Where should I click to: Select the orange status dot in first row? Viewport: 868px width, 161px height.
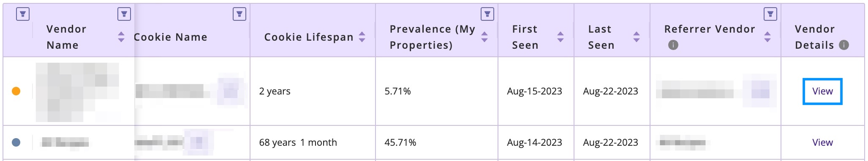tap(16, 91)
